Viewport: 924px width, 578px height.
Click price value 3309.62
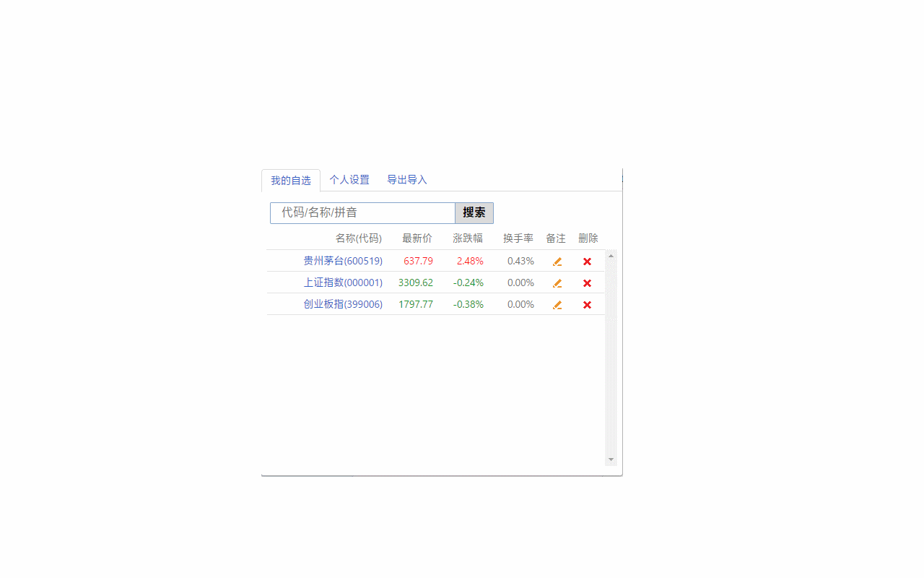(416, 282)
